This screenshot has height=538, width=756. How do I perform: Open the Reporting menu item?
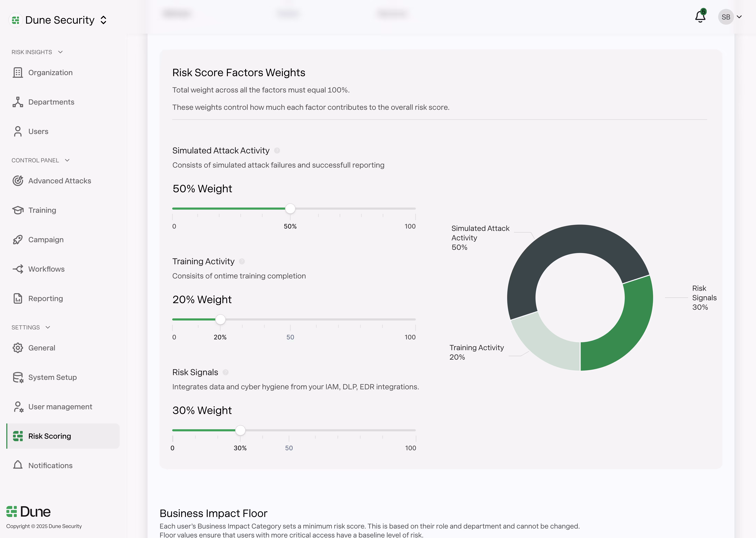click(45, 298)
